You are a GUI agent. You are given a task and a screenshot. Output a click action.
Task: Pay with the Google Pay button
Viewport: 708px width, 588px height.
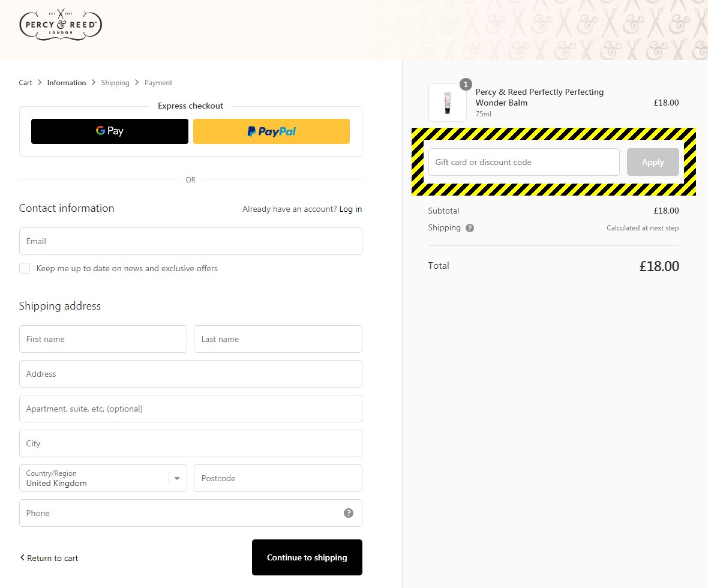109,131
